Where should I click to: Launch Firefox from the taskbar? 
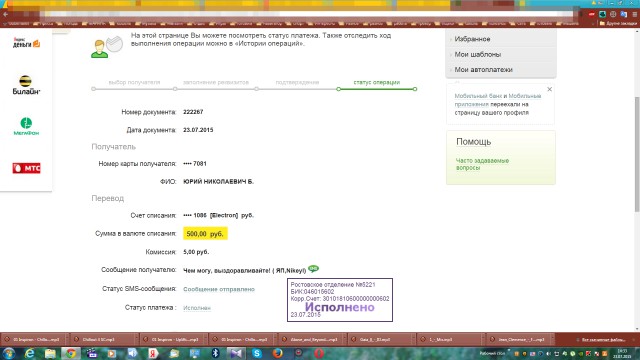tap(278, 353)
